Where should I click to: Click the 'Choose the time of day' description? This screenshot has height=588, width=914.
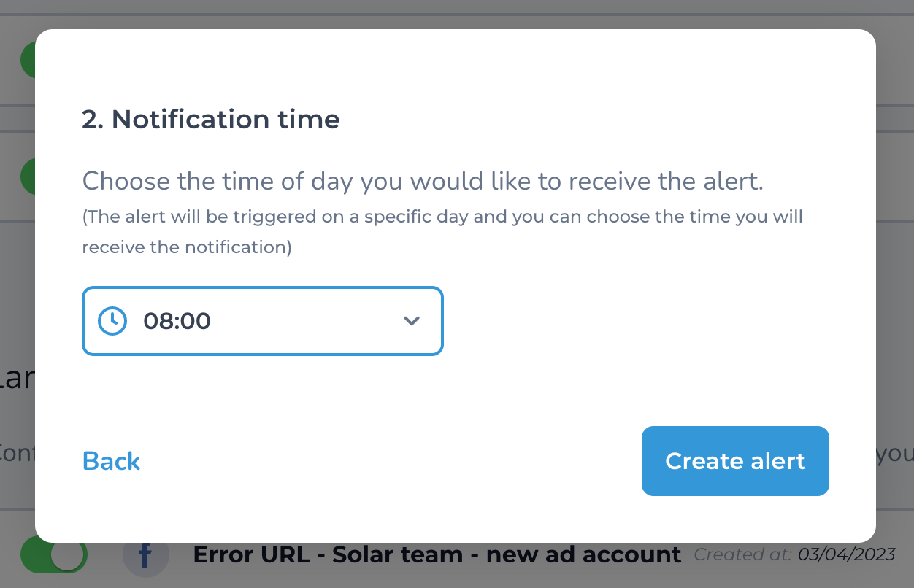[423, 181]
